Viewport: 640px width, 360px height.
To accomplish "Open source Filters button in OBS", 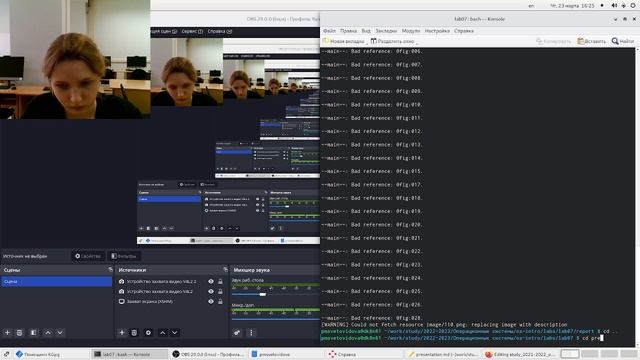I will pyautogui.click(x=124, y=256).
